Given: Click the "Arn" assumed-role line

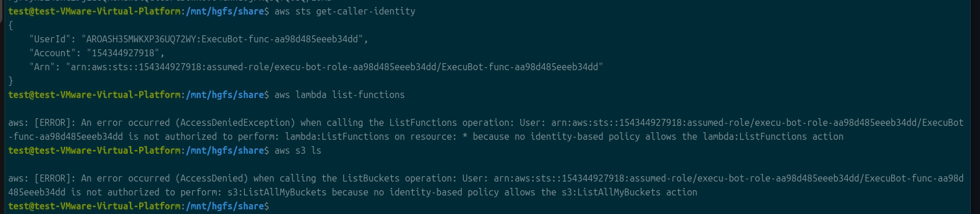Looking at the screenshot, I should [316, 67].
